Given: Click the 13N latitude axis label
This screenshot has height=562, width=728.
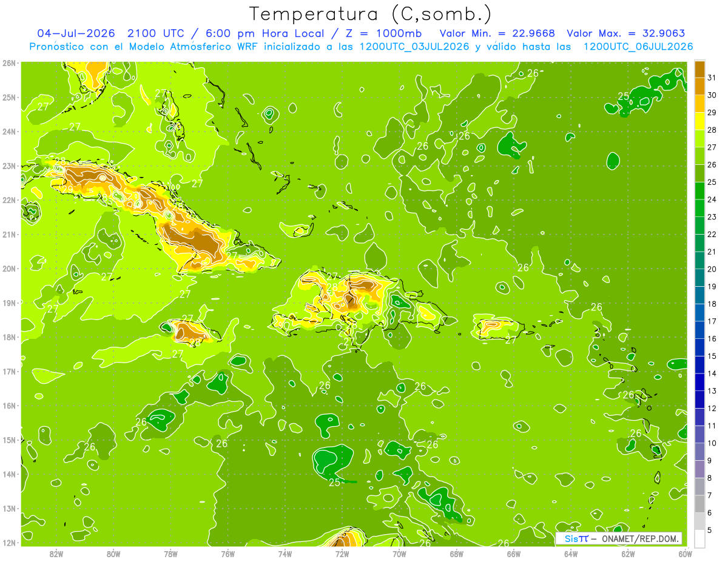Looking at the screenshot, I should pos(8,508).
